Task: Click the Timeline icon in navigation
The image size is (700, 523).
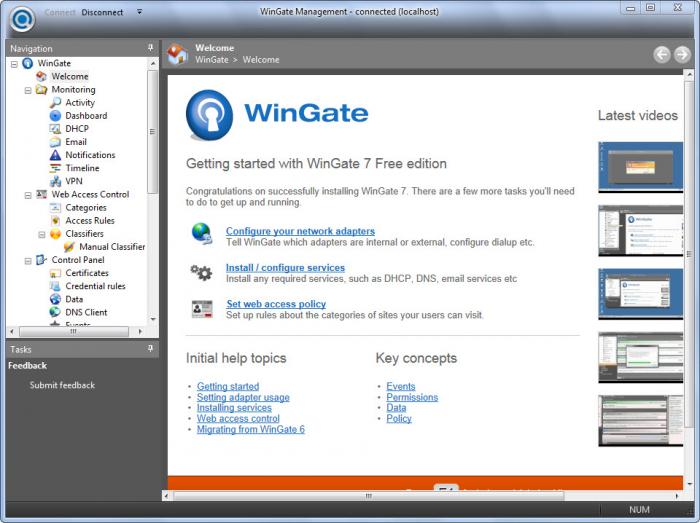Action: click(55, 168)
